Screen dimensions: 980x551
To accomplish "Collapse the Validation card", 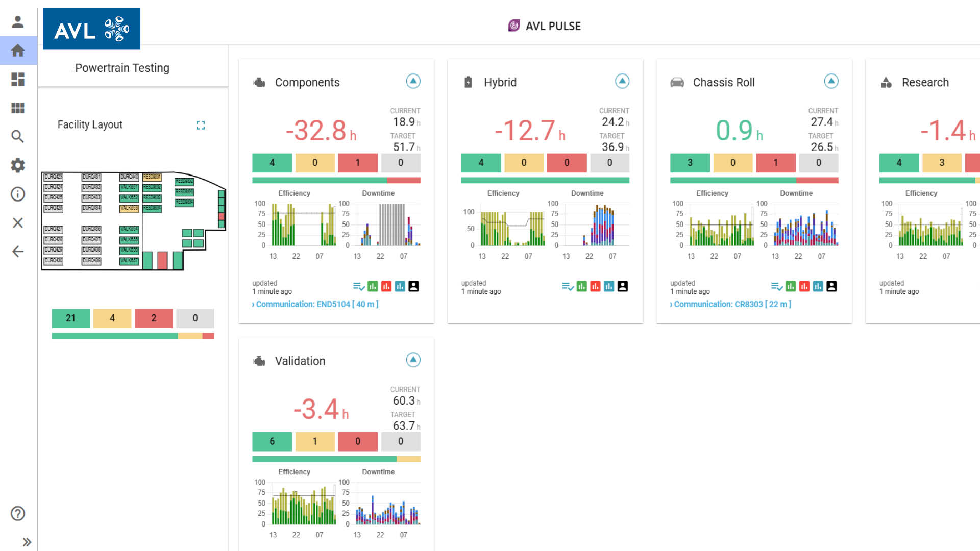I will (413, 360).
